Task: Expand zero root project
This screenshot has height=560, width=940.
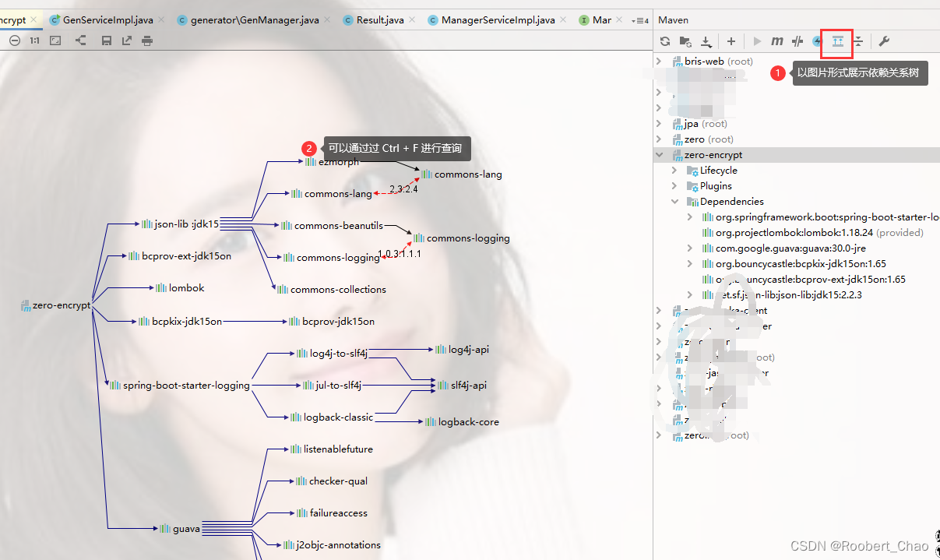Action: [659, 139]
